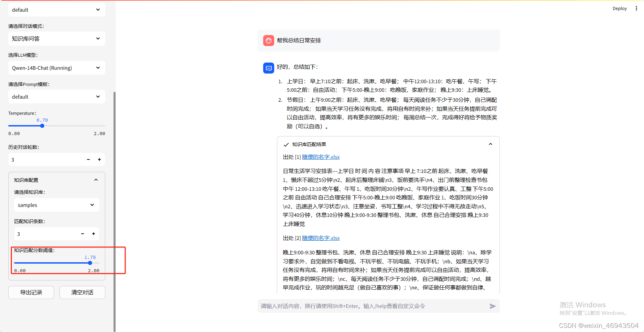Click the 清空对话 button
This screenshot has width=644, height=332.
(x=82, y=292)
